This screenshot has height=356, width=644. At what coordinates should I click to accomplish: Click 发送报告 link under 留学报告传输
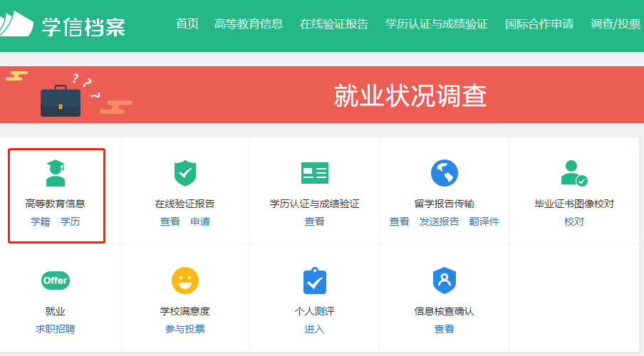point(439,221)
